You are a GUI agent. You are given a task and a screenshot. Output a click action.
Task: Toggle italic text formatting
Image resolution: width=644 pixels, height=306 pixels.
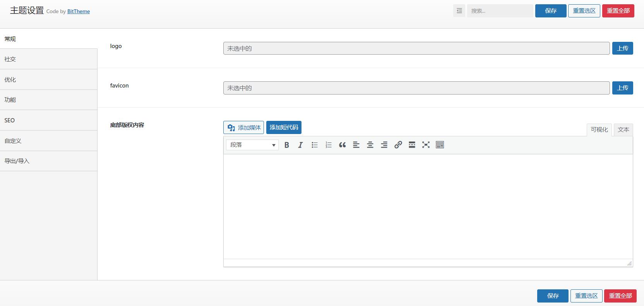(x=300, y=145)
